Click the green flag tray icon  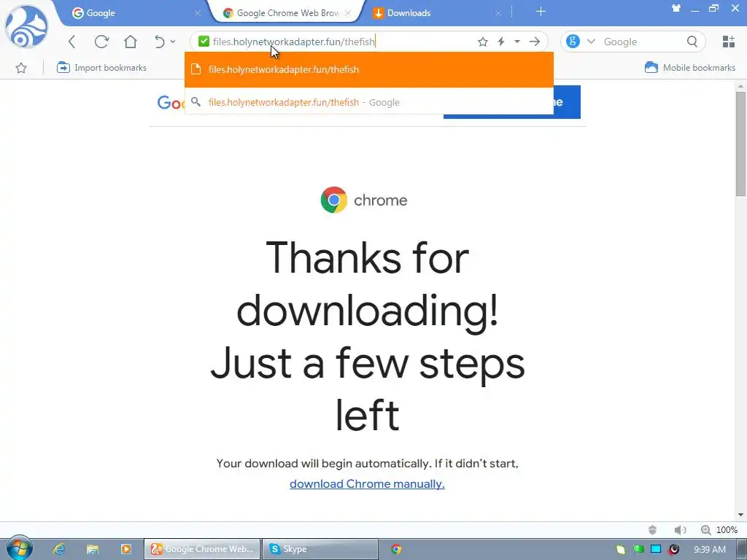point(638,549)
